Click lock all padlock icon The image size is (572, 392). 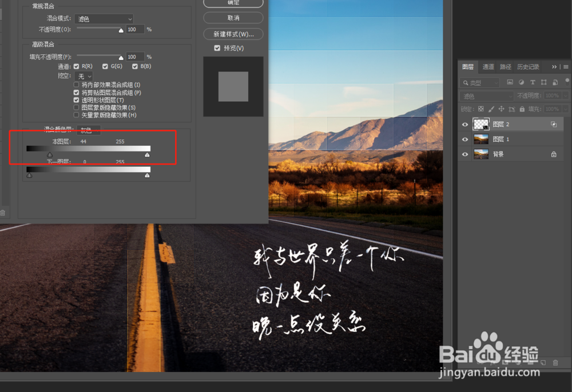tap(522, 109)
